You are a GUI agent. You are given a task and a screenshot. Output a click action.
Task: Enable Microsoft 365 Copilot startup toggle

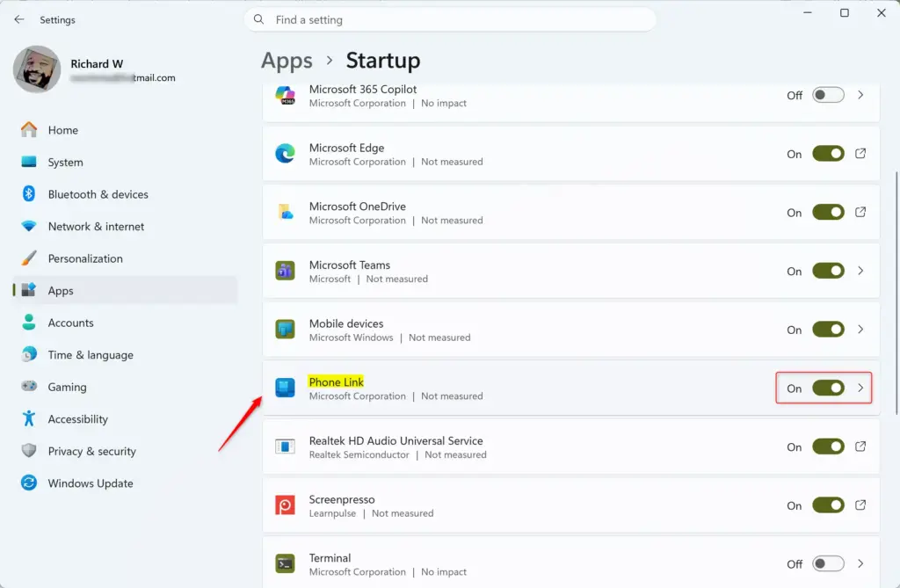828,95
